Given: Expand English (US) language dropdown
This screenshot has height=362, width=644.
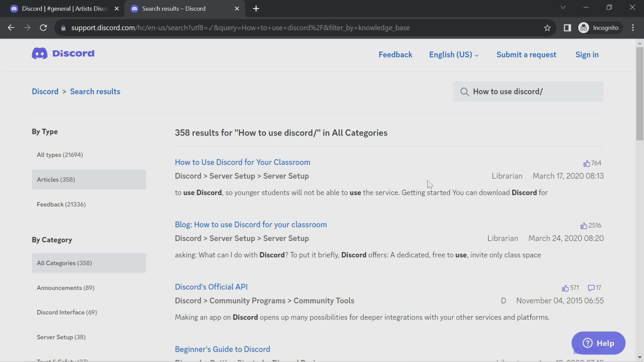Looking at the screenshot, I should coord(454,55).
